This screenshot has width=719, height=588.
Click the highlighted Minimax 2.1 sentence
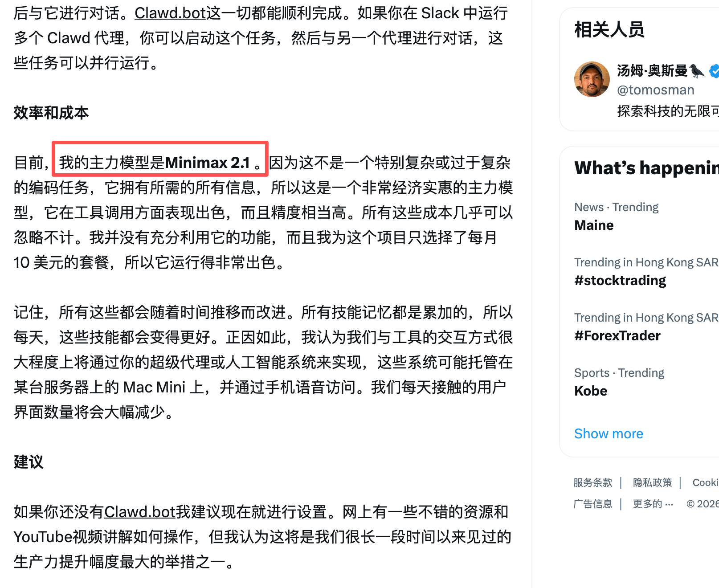click(160, 163)
